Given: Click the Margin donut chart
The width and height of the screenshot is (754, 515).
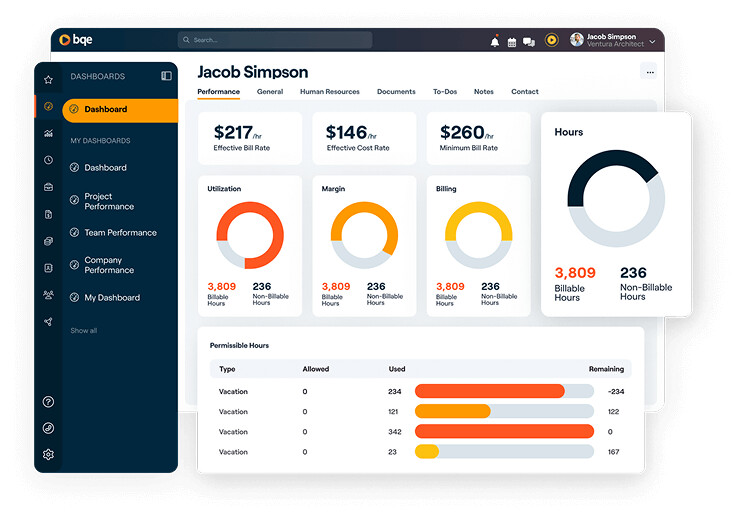Looking at the screenshot, I should (x=364, y=235).
